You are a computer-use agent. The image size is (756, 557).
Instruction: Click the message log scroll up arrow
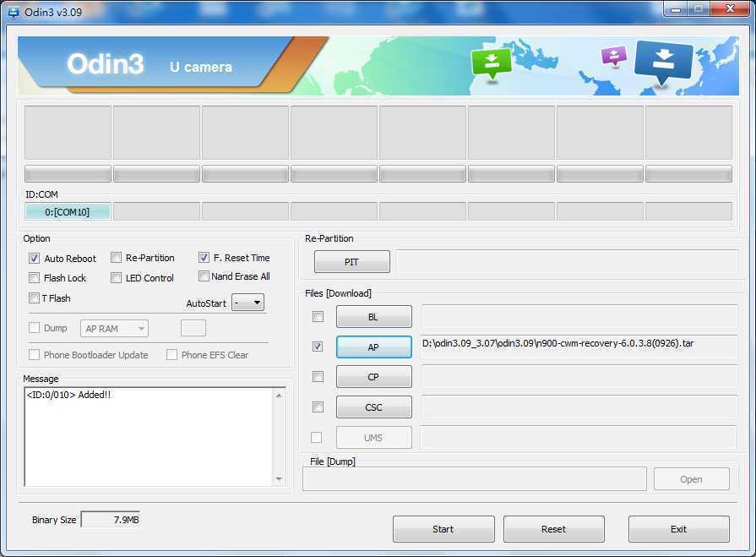(279, 395)
